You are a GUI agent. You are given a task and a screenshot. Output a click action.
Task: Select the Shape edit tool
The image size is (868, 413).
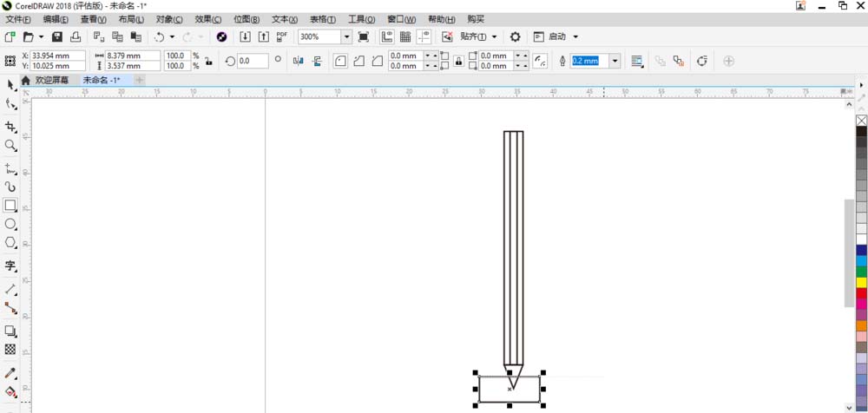pos(10,103)
